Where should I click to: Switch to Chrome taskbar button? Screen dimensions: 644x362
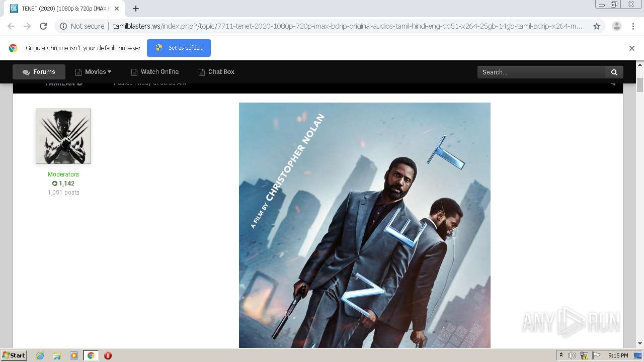click(91, 355)
